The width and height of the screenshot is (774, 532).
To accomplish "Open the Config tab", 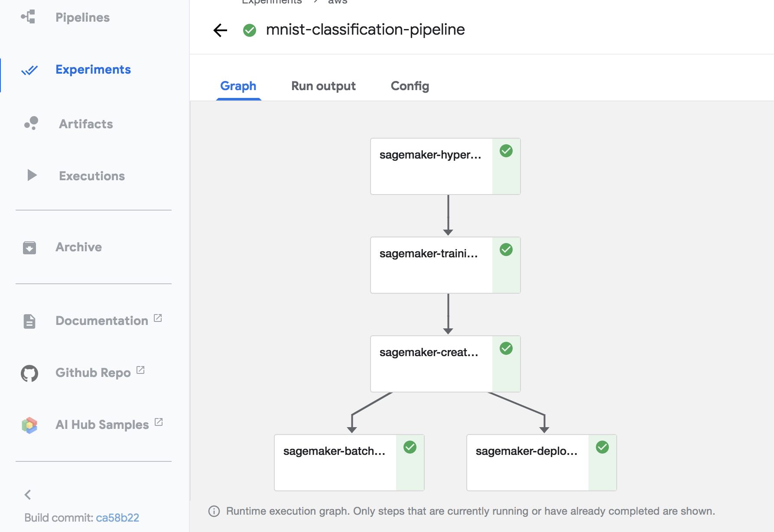I will click(410, 86).
